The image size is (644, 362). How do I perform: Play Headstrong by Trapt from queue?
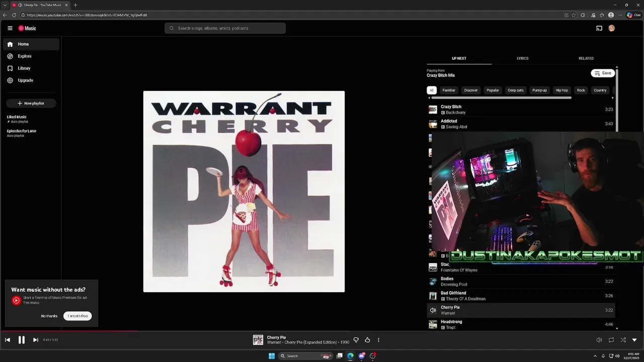(x=521, y=324)
